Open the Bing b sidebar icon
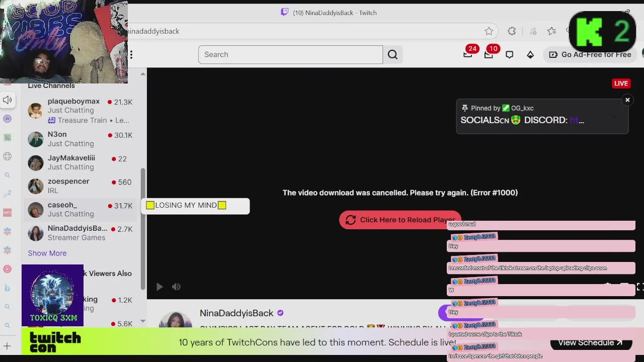644x362 pixels. [7, 288]
